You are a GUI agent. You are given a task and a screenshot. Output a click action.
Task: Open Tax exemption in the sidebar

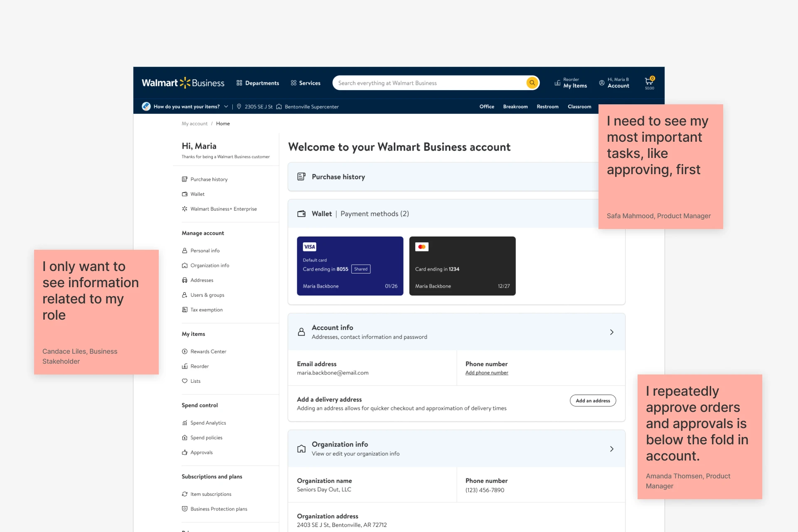click(206, 310)
